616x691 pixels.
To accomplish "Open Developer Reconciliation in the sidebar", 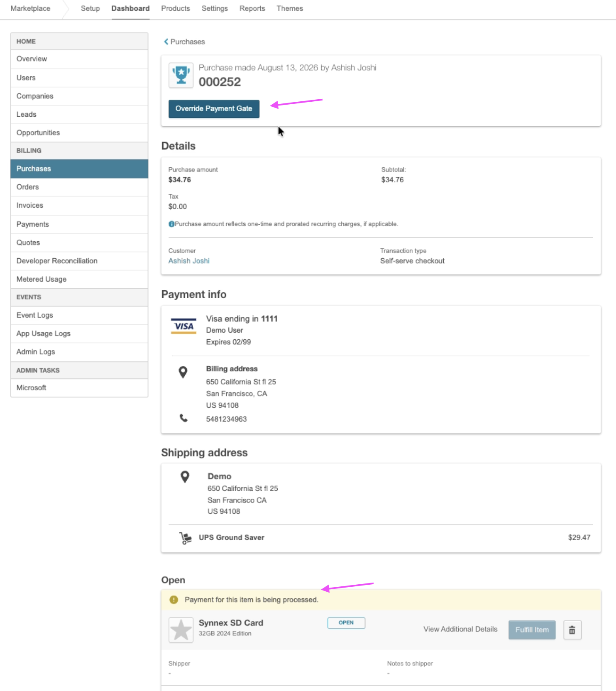I will (x=79, y=261).
